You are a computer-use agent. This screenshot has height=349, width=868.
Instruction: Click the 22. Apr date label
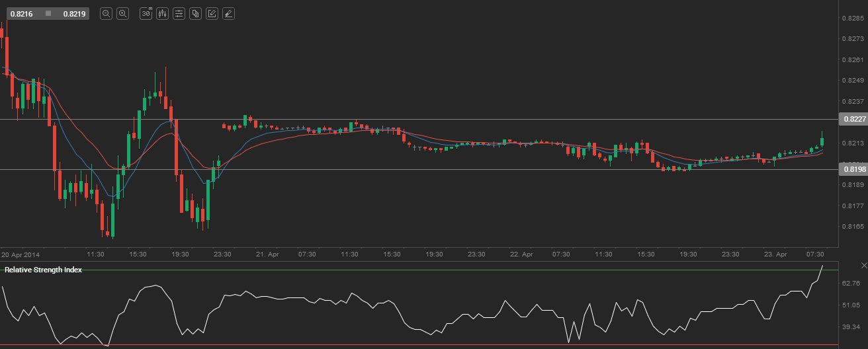pyautogui.click(x=521, y=254)
